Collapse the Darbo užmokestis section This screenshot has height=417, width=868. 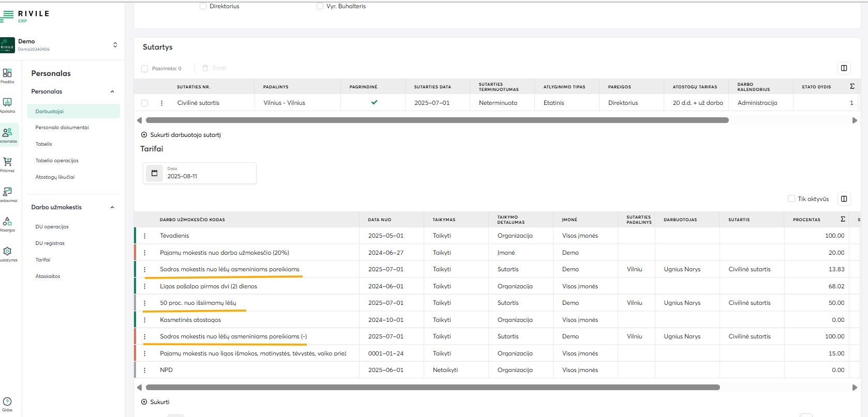click(112, 207)
